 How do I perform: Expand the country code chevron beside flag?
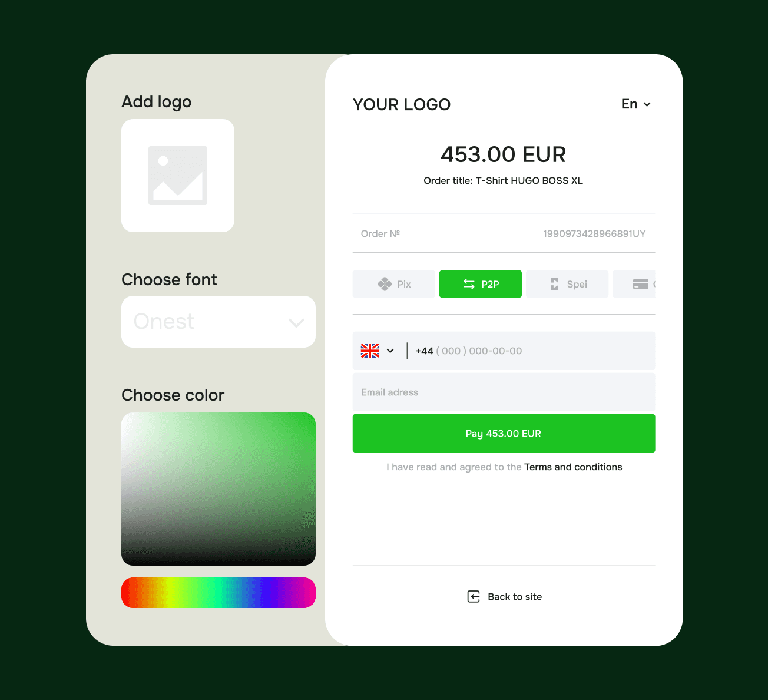pyautogui.click(x=390, y=351)
